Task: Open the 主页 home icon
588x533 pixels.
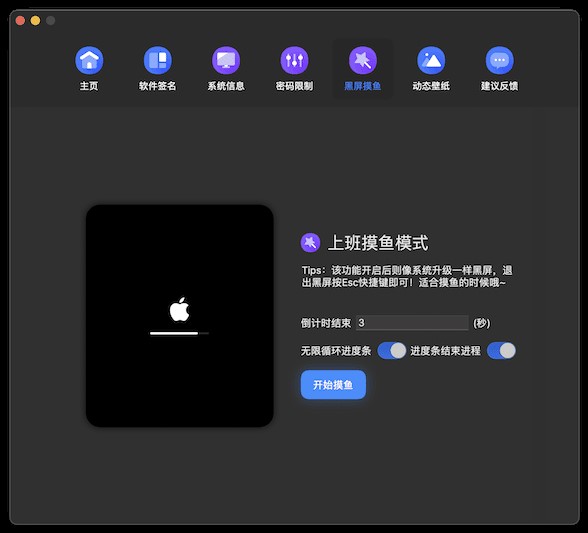Action: pyautogui.click(x=89, y=60)
